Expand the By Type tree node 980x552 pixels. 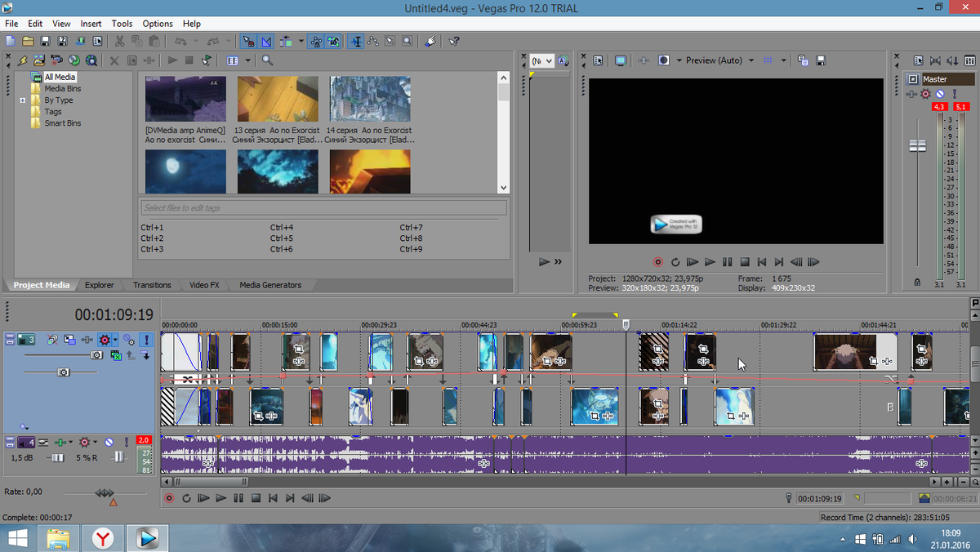23,100
